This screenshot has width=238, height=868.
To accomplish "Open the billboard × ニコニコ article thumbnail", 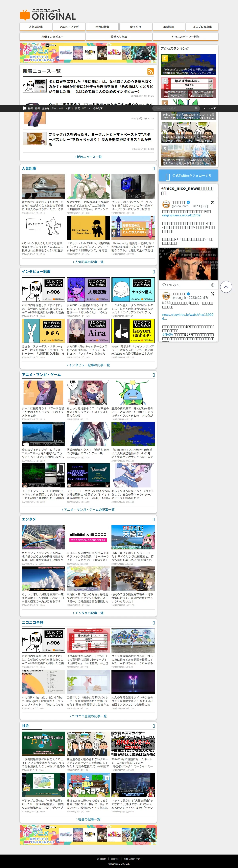I will [x=88, y=537].
